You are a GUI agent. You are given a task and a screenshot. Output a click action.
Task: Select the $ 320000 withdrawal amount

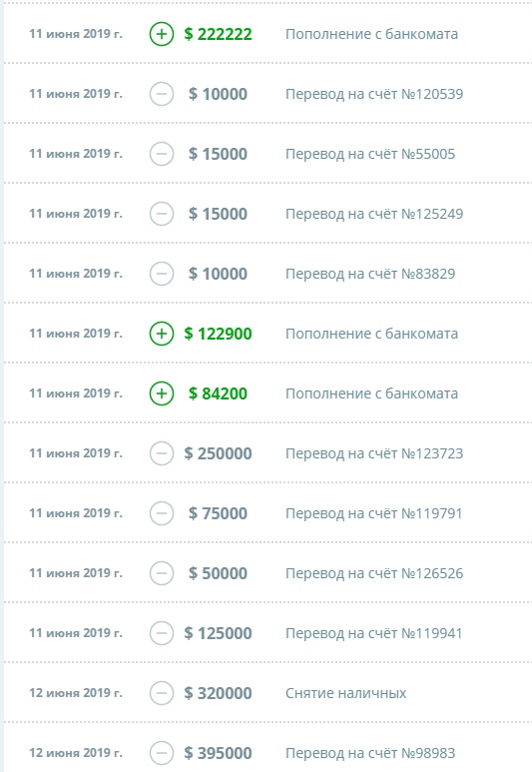click(x=218, y=693)
